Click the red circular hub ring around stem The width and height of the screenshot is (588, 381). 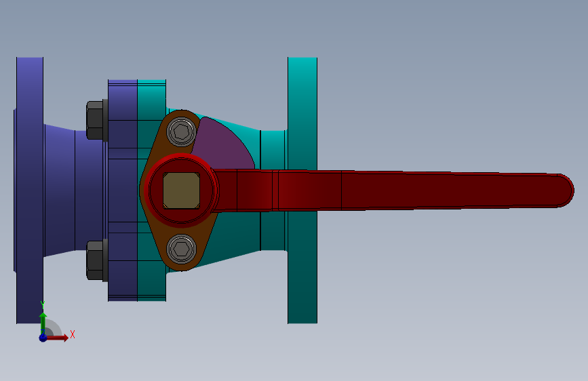point(181,190)
